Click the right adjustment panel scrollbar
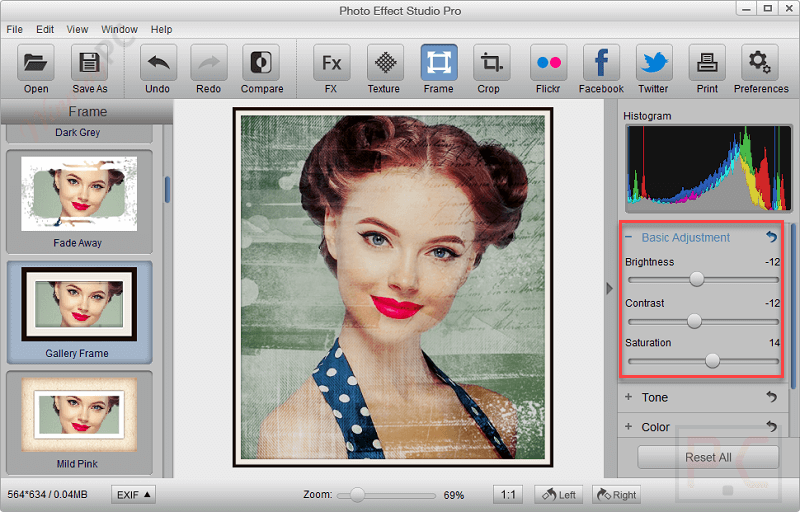This screenshot has height=512, width=800. pyautogui.click(x=793, y=306)
